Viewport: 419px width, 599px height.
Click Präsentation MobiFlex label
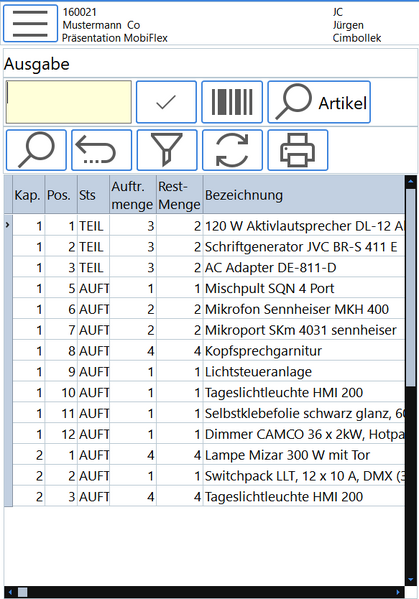pos(115,38)
